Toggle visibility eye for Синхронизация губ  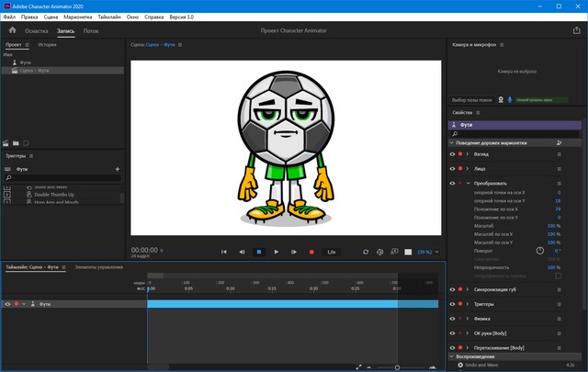(x=452, y=289)
